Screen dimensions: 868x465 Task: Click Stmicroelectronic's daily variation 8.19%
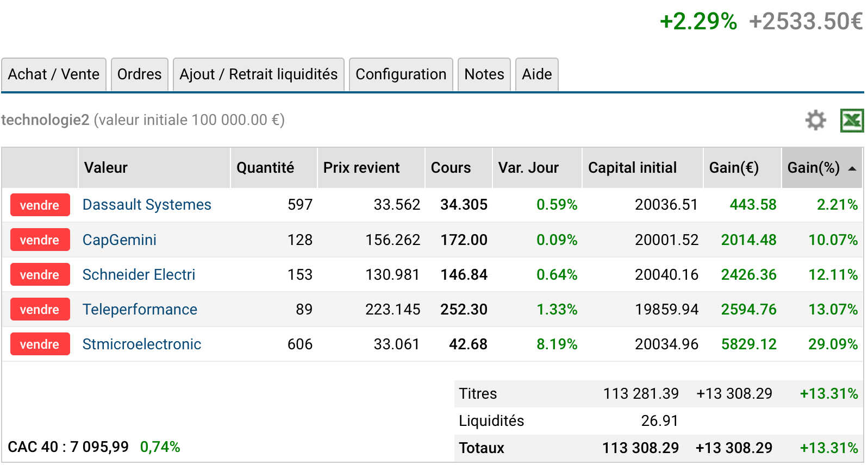coord(557,344)
